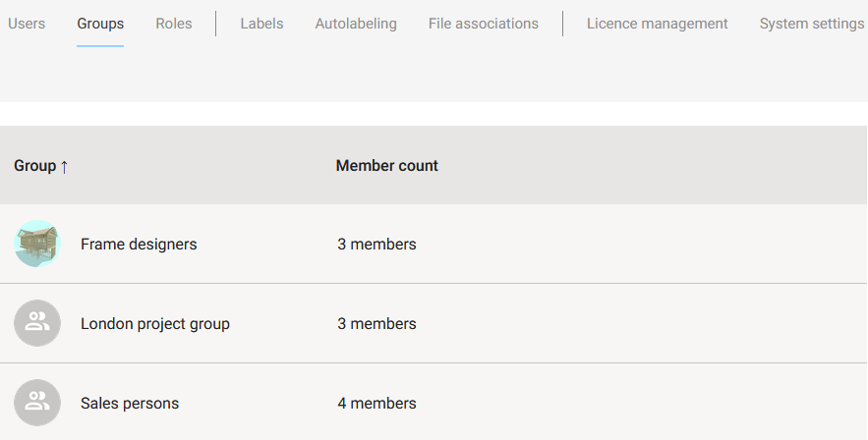Select the Sales persons group name
Image resolution: width=868 pixels, height=440 pixels.
tap(130, 404)
